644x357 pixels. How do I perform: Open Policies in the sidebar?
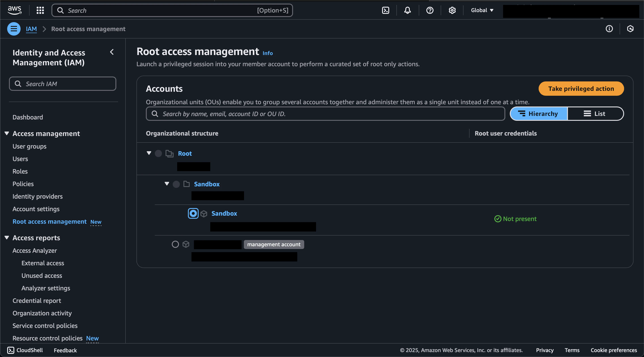click(23, 184)
